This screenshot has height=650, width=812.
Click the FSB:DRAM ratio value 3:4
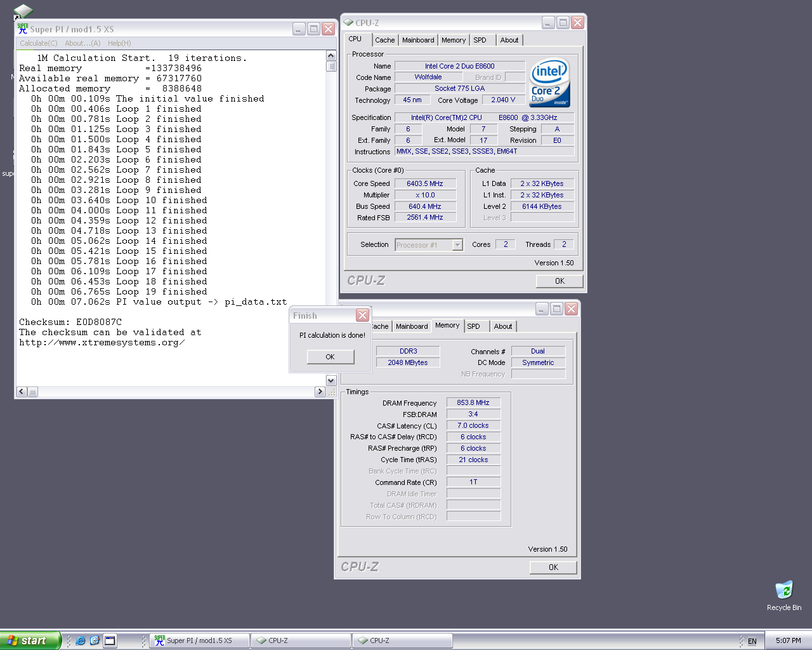473,414
